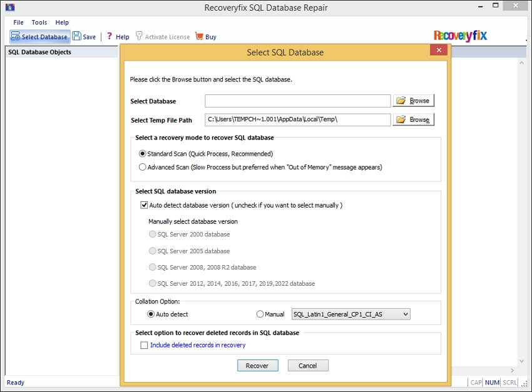Open the File menu
The image size is (532, 392).
(18, 23)
